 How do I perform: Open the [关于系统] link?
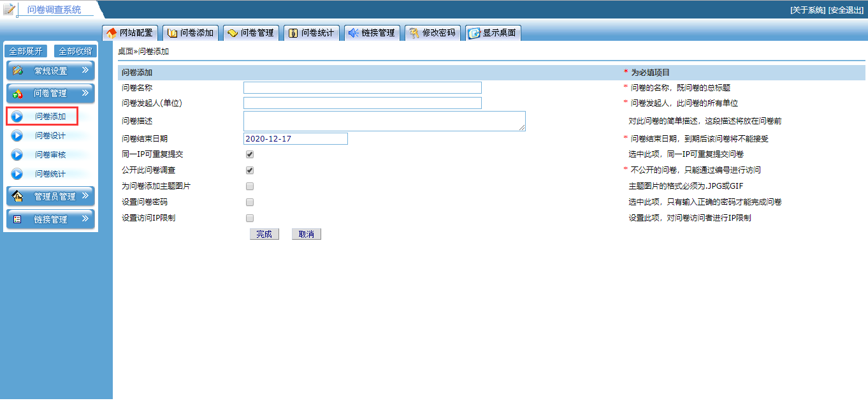click(807, 10)
